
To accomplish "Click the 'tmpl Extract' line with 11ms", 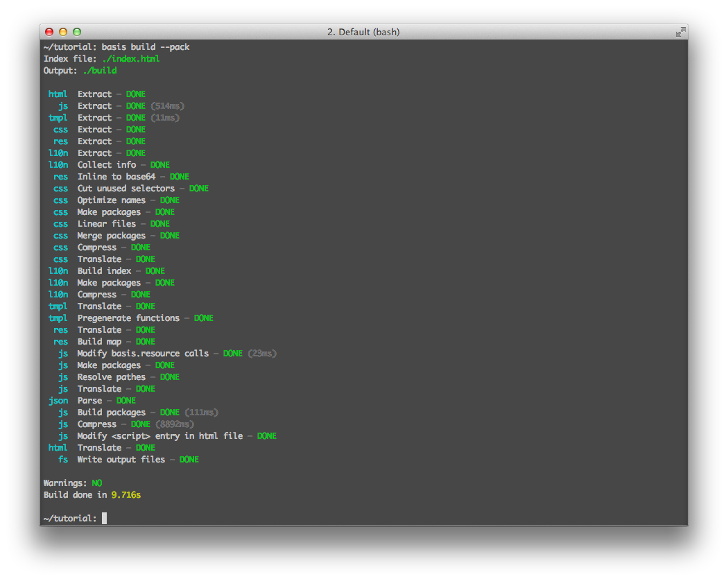I will [x=114, y=117].
